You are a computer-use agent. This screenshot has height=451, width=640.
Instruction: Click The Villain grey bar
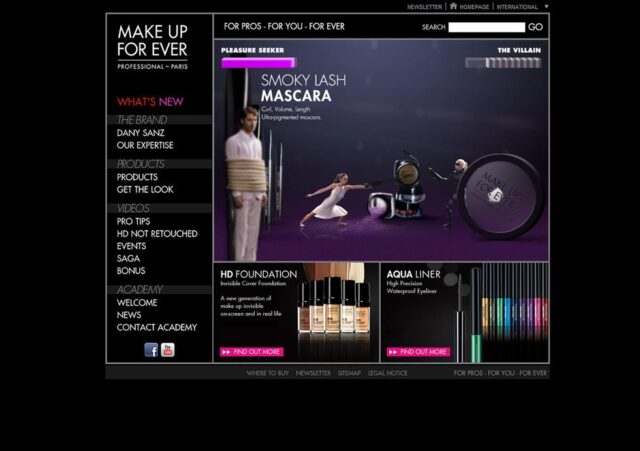503,63
